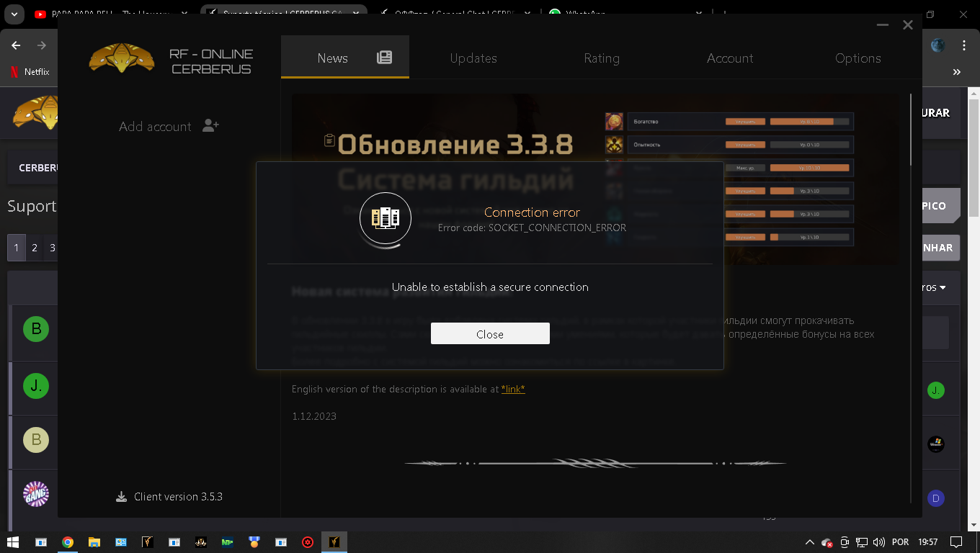
Task: Open the forum filters dropdown arrow
Action: tap(943, 288)
